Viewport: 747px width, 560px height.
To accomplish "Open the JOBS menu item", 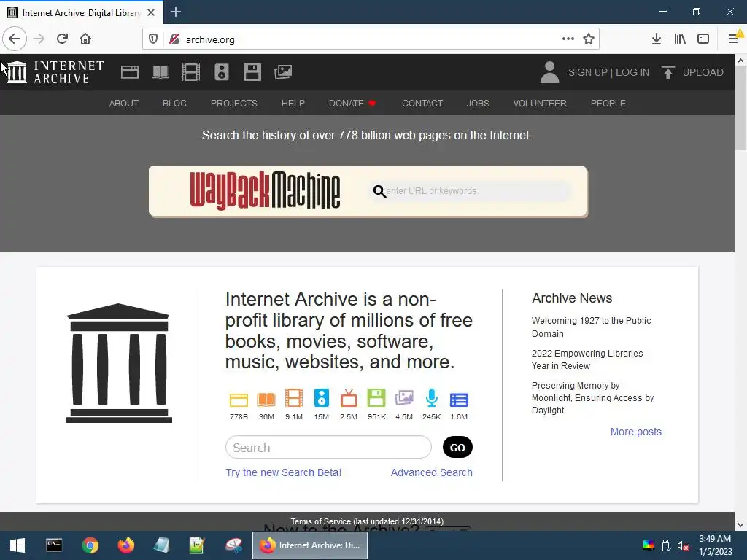I will tap(478, 104).
